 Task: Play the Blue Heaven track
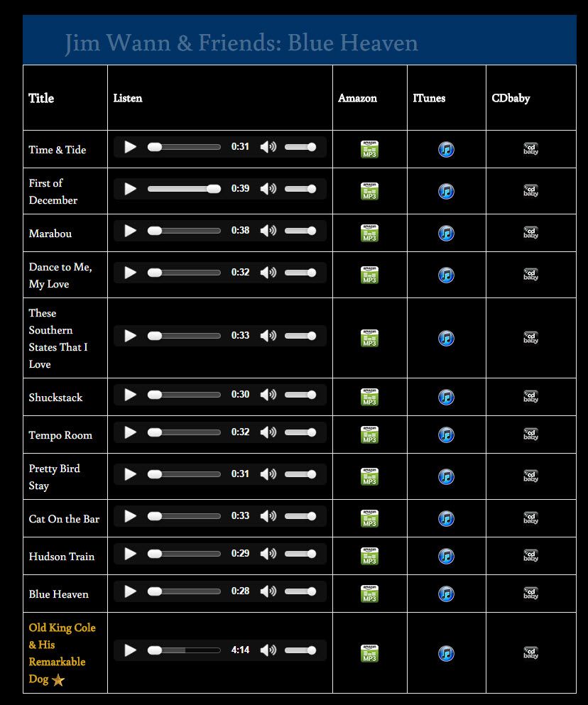pyautogui.click(x=131, y=591)
